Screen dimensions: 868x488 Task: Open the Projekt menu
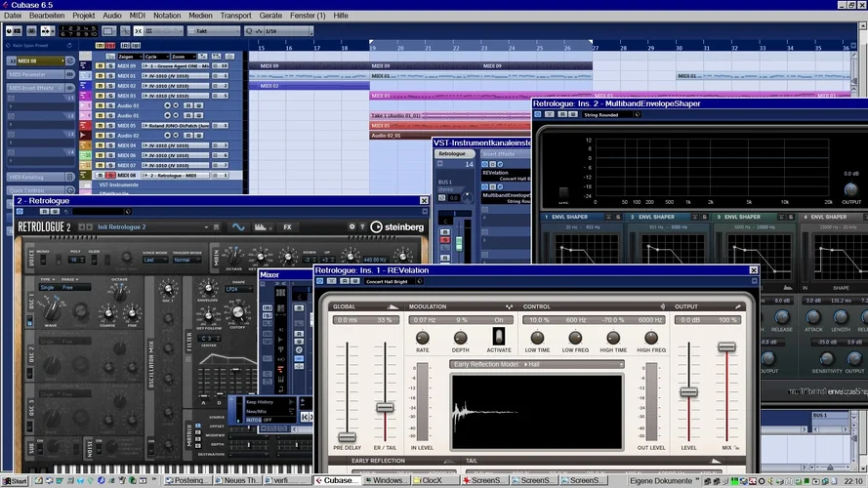(84, 16)
